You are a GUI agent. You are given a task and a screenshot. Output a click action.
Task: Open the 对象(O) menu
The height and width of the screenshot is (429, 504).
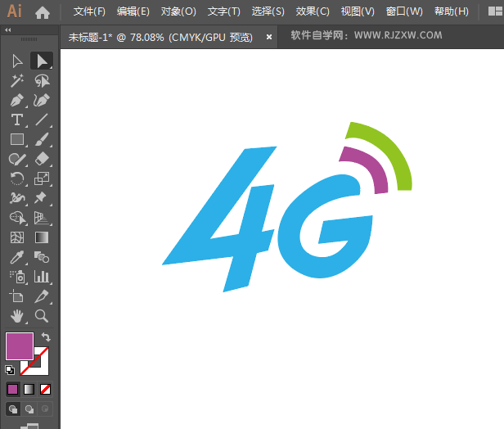[x=178, y=11]
